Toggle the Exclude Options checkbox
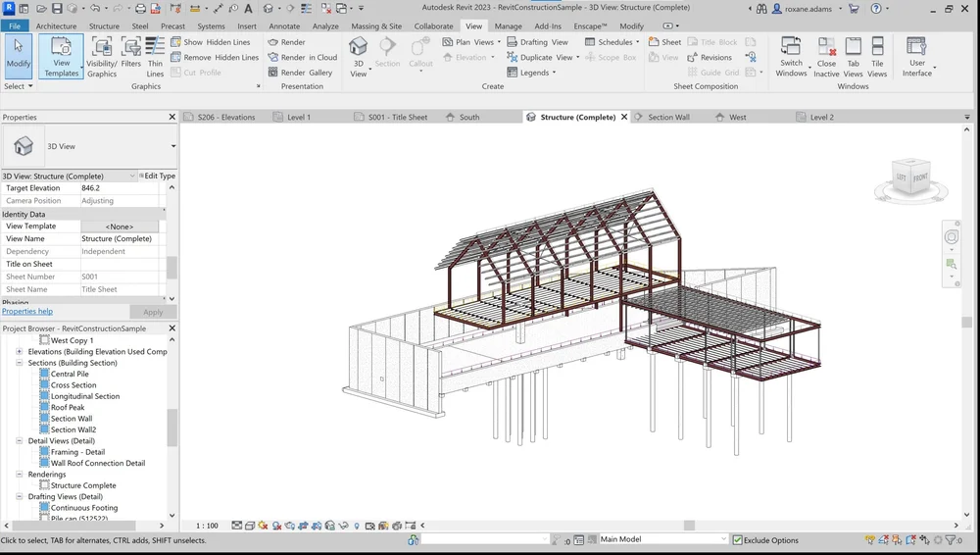 coord(738,540)
